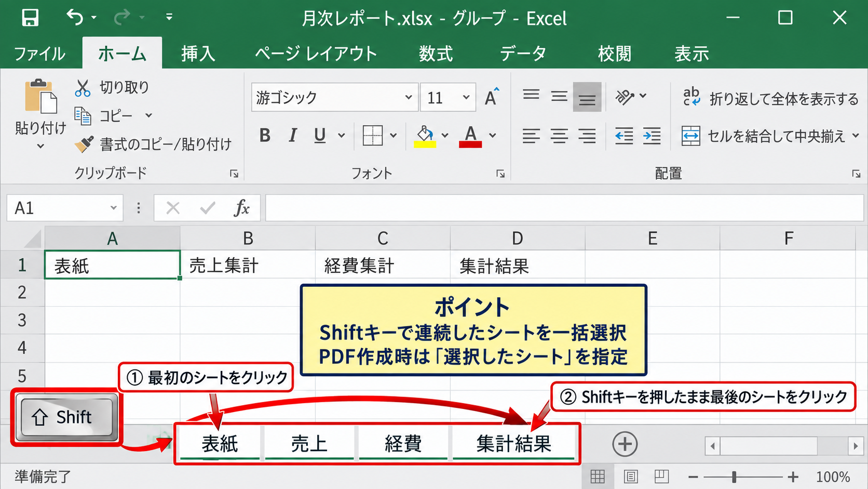Screen dimensions: 868x489
Task: Click the Undo arrow icon
Action: pos(75,18)
